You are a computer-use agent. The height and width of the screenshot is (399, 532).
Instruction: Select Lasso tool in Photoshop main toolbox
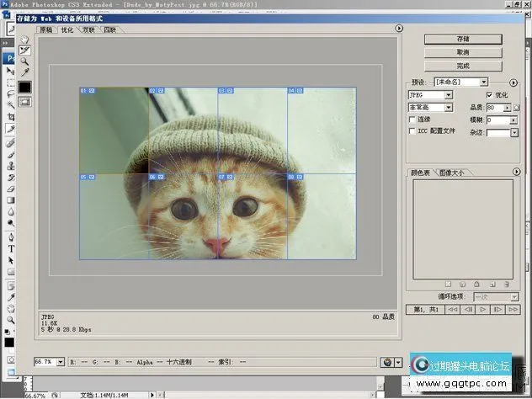[11, 94]
